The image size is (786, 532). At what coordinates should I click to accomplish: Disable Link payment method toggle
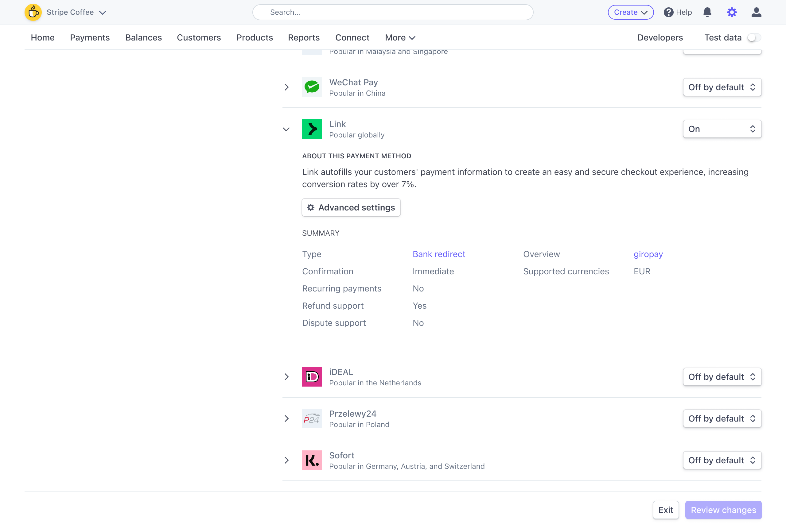pyautogui.click(x=721, y=128)
